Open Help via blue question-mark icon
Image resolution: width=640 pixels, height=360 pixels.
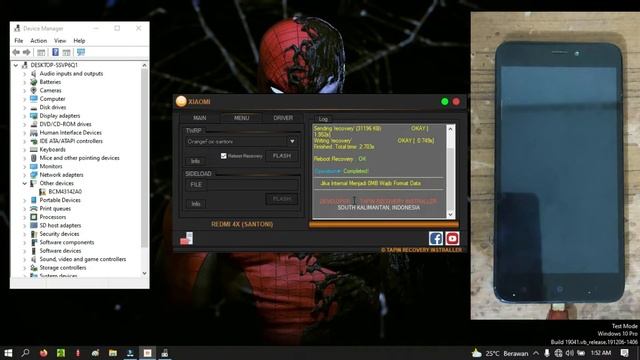pyautogui.click(x=56, y=52)
